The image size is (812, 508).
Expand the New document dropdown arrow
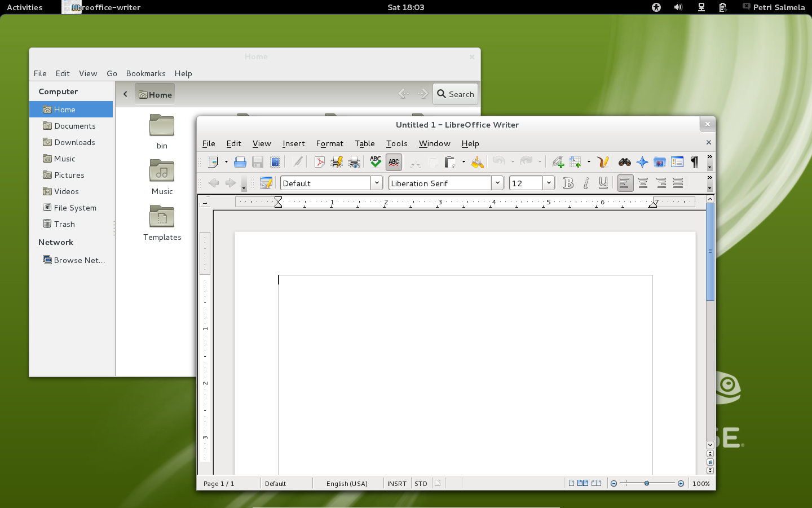[226, 163]
